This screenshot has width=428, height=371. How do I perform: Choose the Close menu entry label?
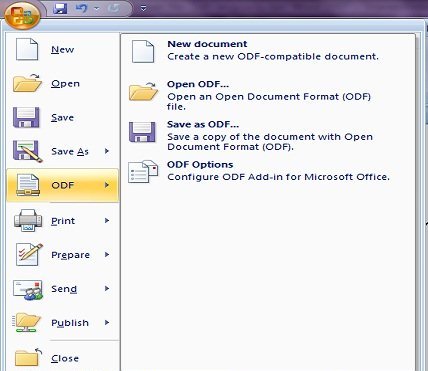coord(65,358)
